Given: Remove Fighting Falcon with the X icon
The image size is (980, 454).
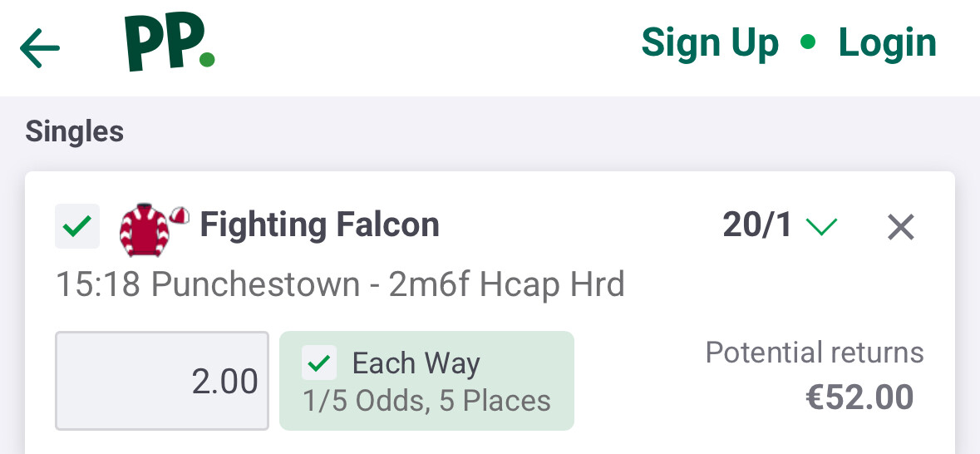Looking at the screenshot, I should tap(901, 226).
